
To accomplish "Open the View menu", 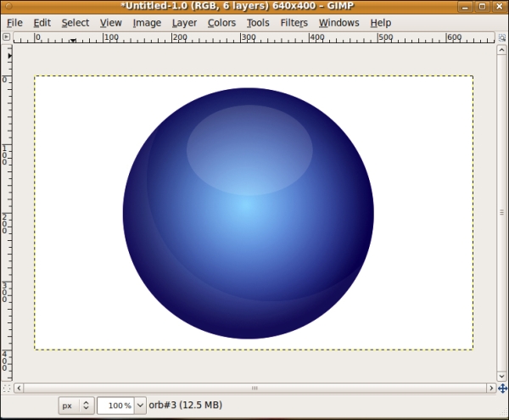I will (110, 23).
